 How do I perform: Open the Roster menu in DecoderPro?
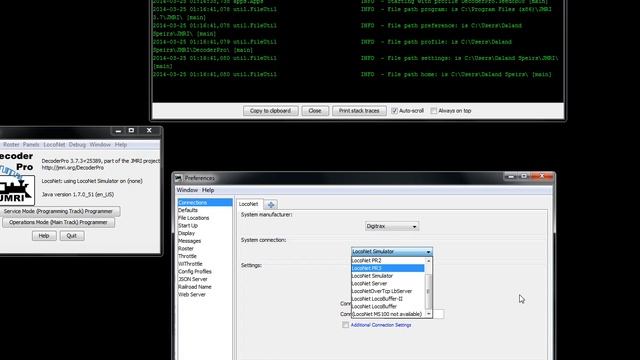(x=11, y=144)
